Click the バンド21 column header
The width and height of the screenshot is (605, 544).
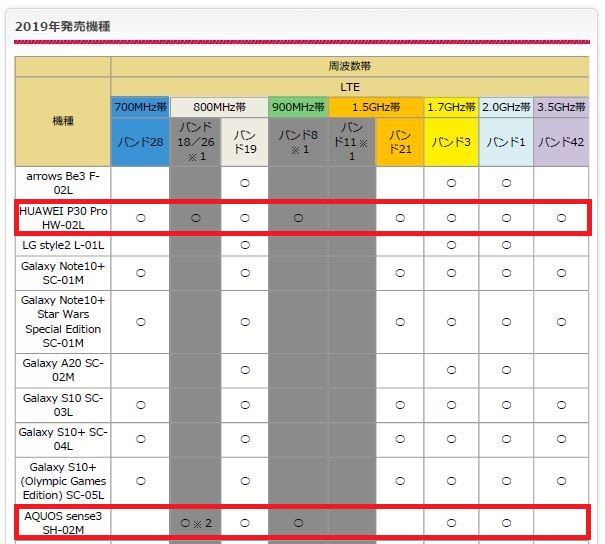[400, 142]
